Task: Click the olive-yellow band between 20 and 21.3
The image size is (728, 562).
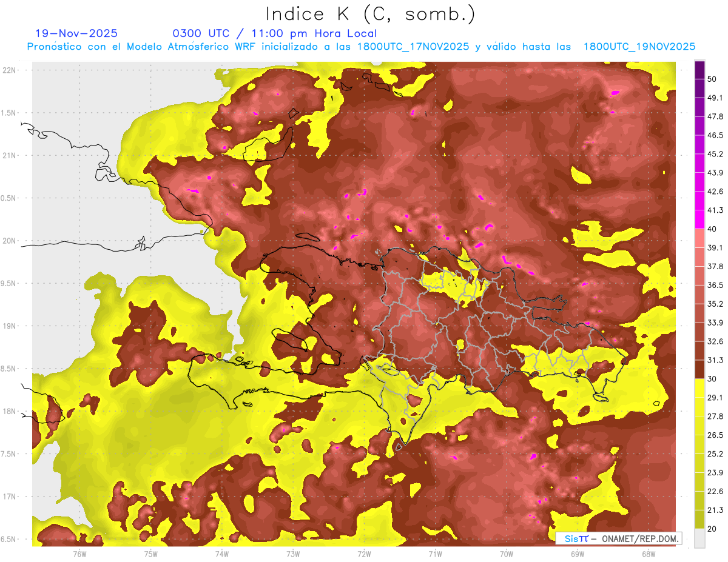Action: point(699,520)
